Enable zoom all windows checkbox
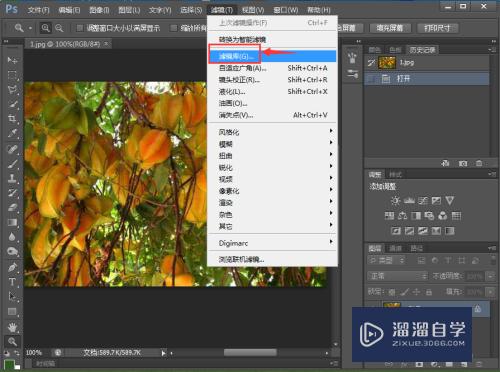 click(x=173, y=28)
